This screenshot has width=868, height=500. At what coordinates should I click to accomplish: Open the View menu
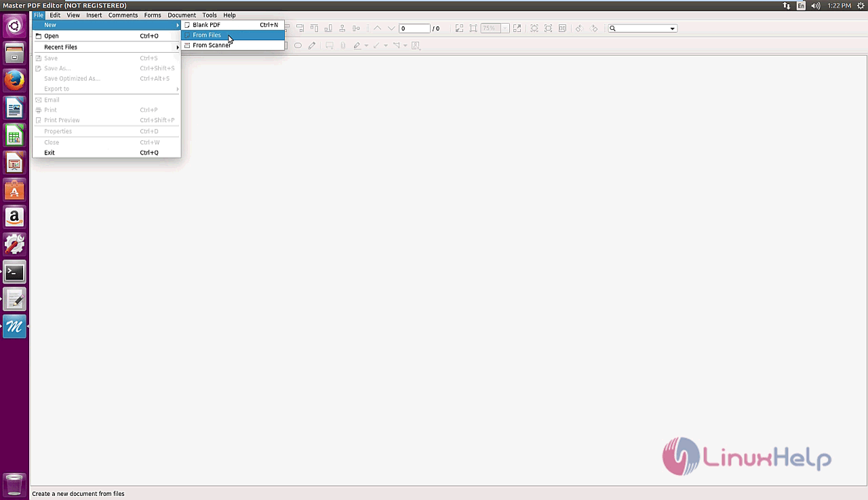[x=73, y=15]
